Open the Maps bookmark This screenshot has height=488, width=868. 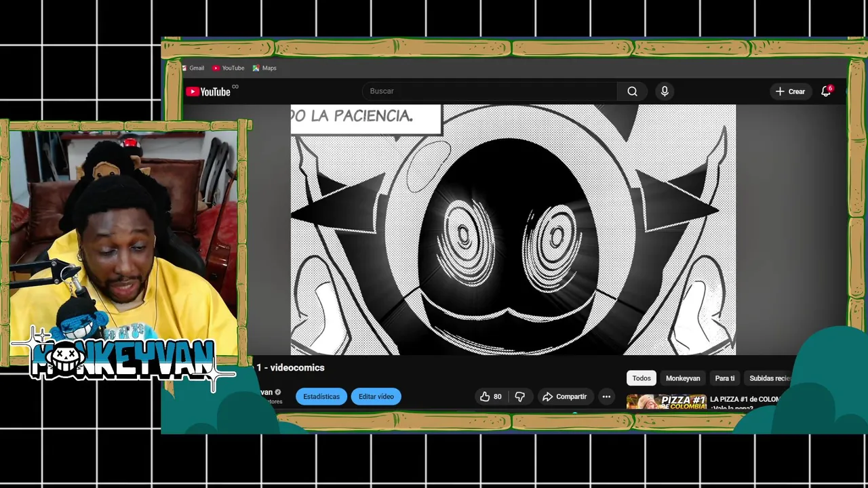(x=264, y=68)
